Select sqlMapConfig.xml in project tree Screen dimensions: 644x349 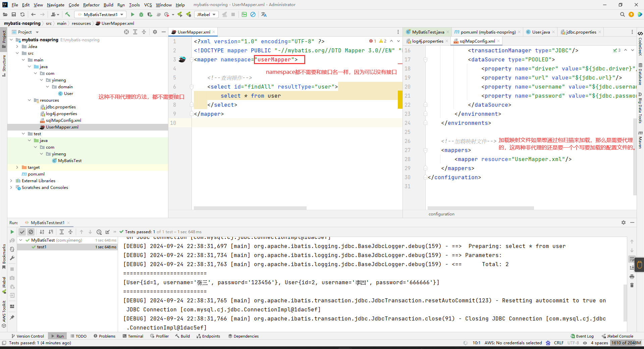[63, 120]
